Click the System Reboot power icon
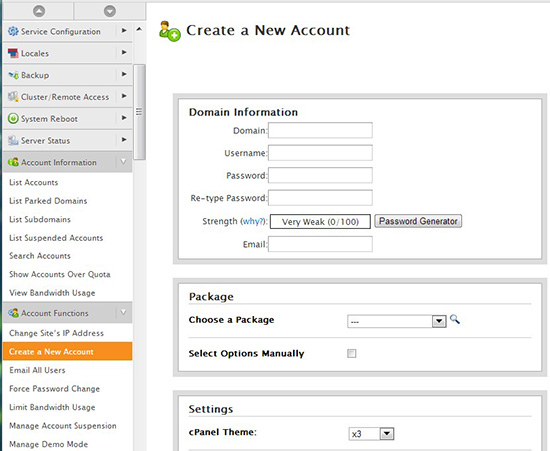The image size is (550, 451). pos(13,119)
